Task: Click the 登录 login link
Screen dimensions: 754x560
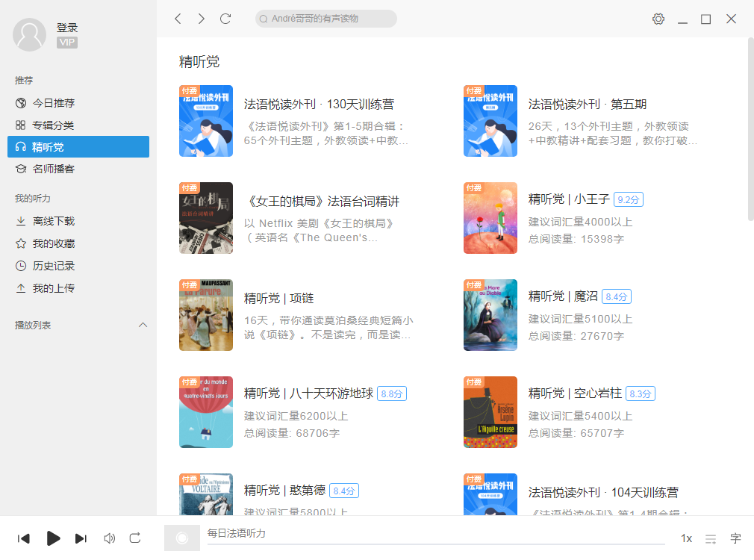Action: click(x=67, y=28)
